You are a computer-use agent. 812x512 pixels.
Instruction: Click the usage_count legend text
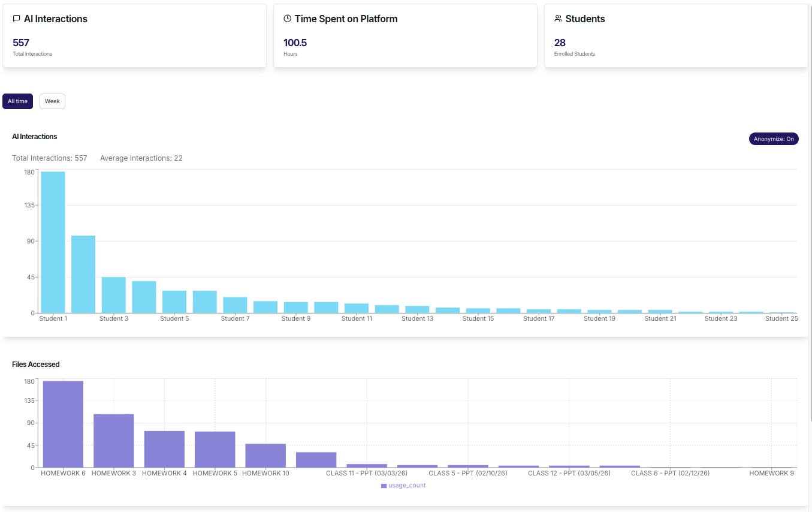point(407,486)
